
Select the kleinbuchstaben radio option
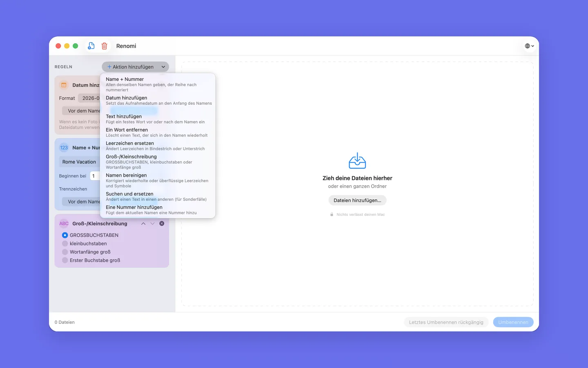[x=65, y=244]
